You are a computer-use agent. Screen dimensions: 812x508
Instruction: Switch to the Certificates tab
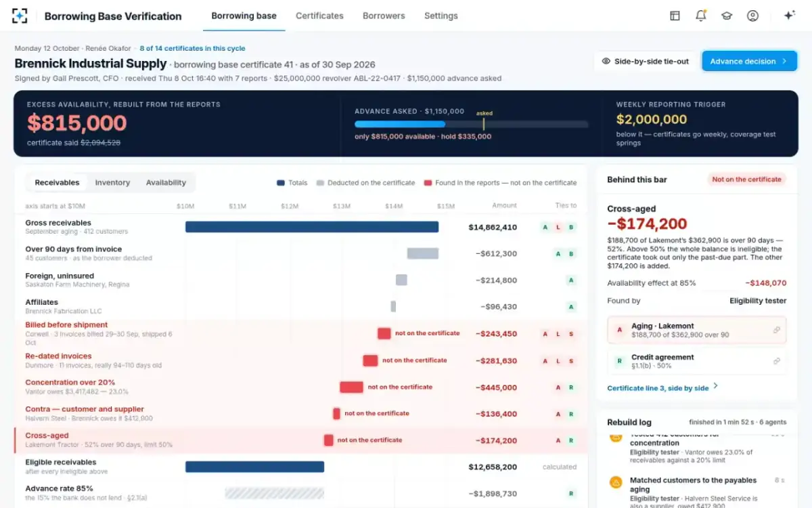[319, 16]
